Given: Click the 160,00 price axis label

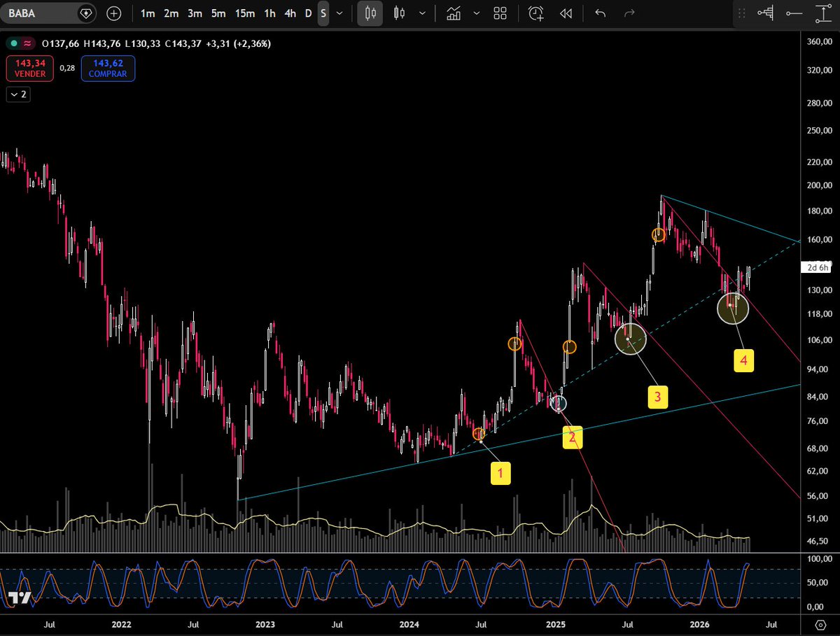Looking at the screenshot, I should point(820,239).
